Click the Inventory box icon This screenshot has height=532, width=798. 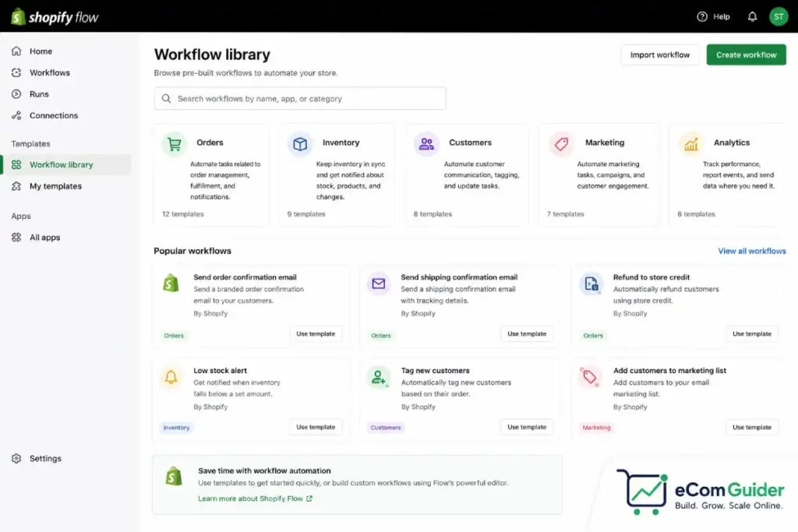pyautogui.click(x=300, y=144)
